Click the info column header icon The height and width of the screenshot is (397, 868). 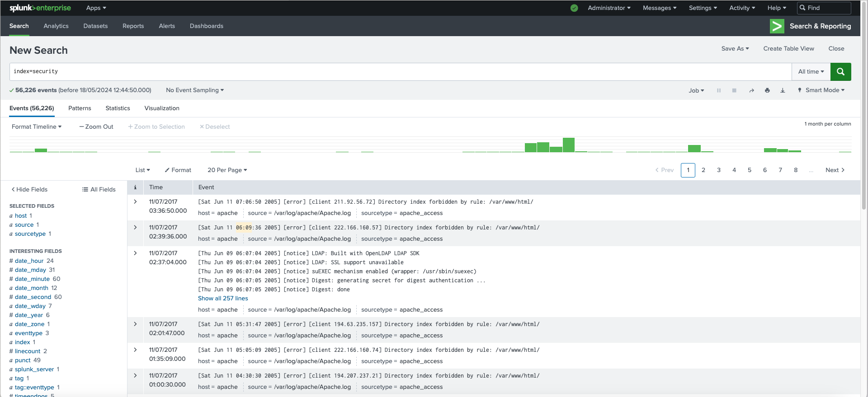click(x=135, y=187)
